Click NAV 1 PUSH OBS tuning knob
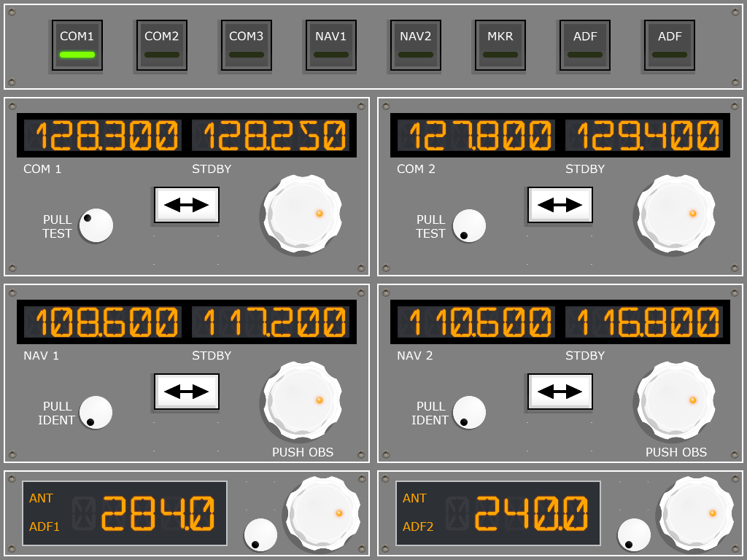This screenshot has width=747, height=560. click(x=303, y=400)
